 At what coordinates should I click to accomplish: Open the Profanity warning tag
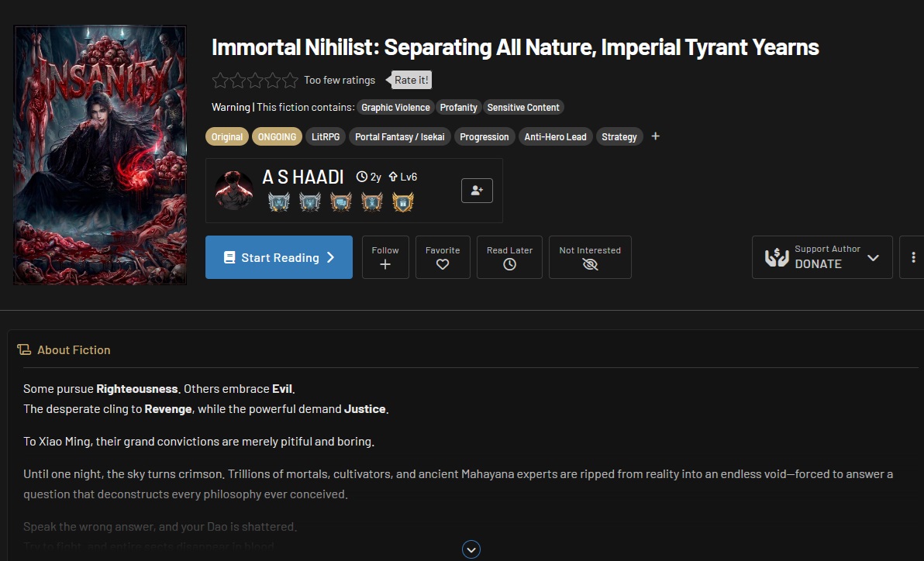click(458, 107)
